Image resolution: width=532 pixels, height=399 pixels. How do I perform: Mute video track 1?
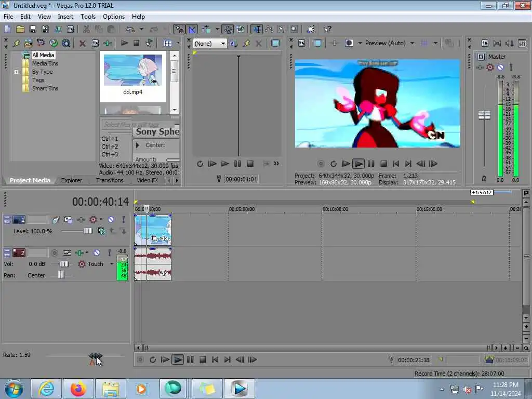click(111, 220)
